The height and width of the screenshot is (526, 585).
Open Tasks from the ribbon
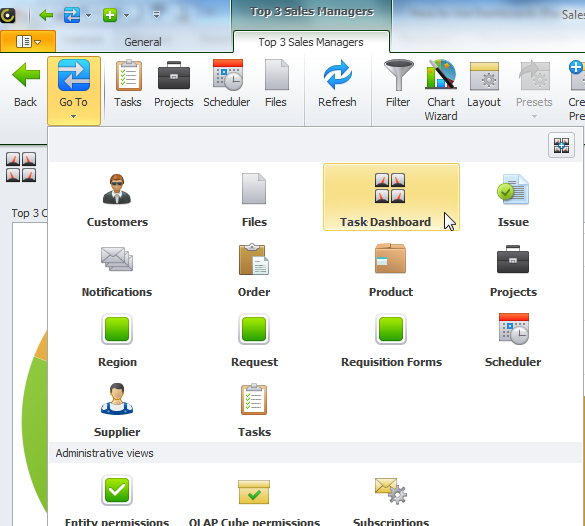(128, 84)
